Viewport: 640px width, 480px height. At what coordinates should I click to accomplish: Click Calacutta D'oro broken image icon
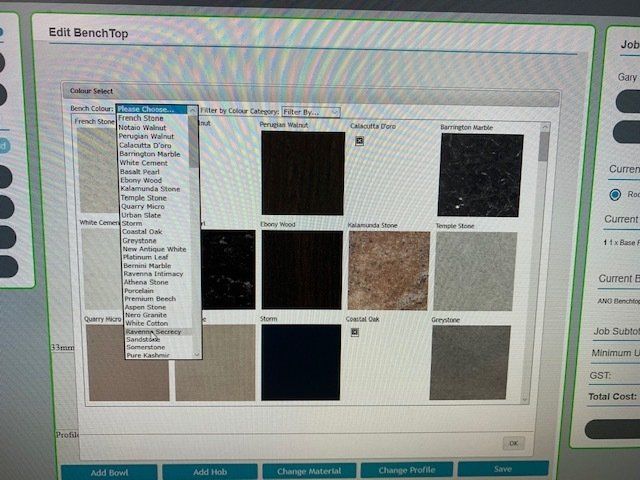(359, 141)
